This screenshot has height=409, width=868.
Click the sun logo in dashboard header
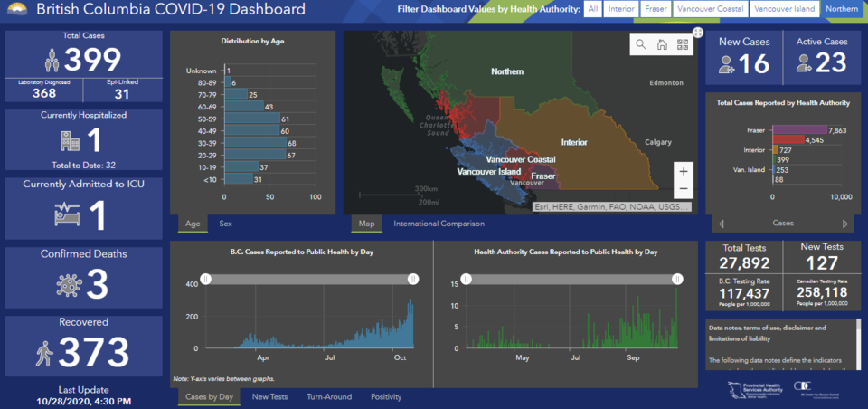15,8
